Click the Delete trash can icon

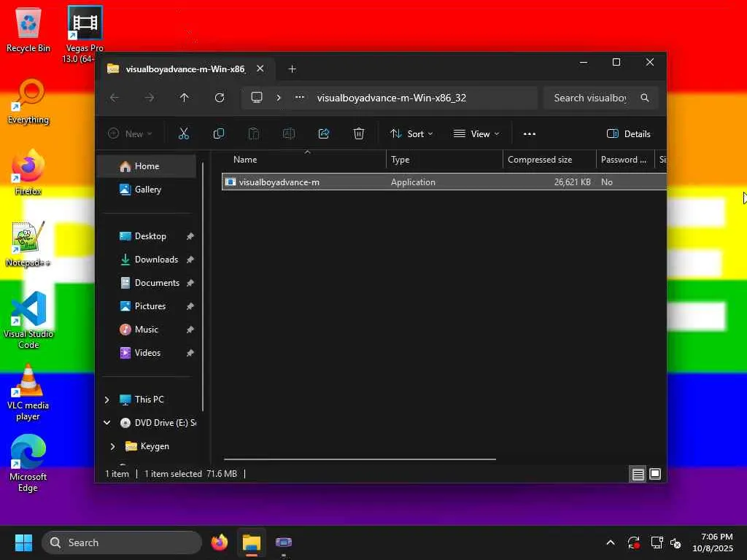tap(359, 134)
